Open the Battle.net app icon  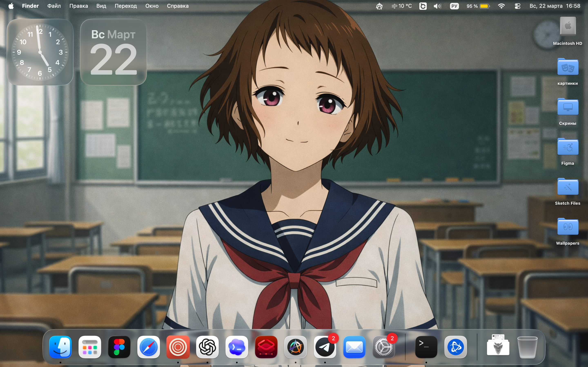(x=455, y=347)
